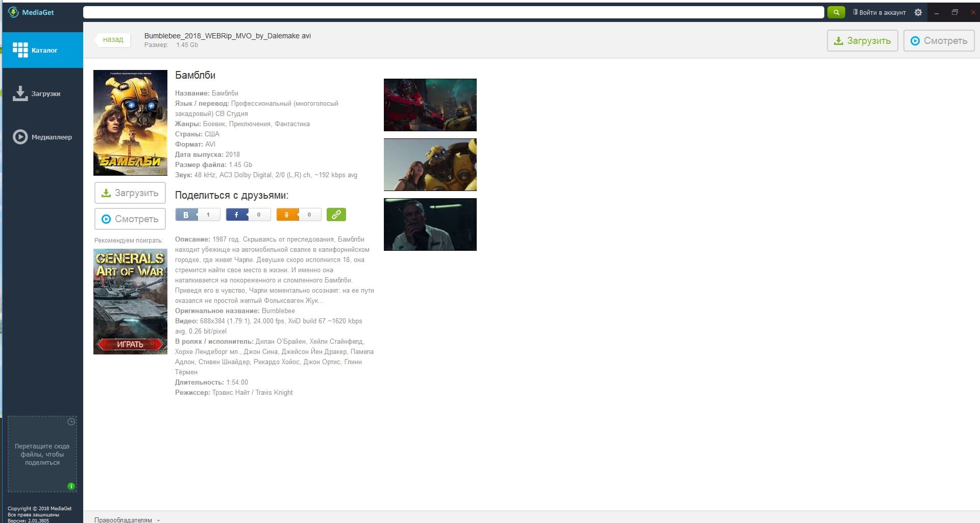Click the MediaGet logo icon

click(13, 12)
